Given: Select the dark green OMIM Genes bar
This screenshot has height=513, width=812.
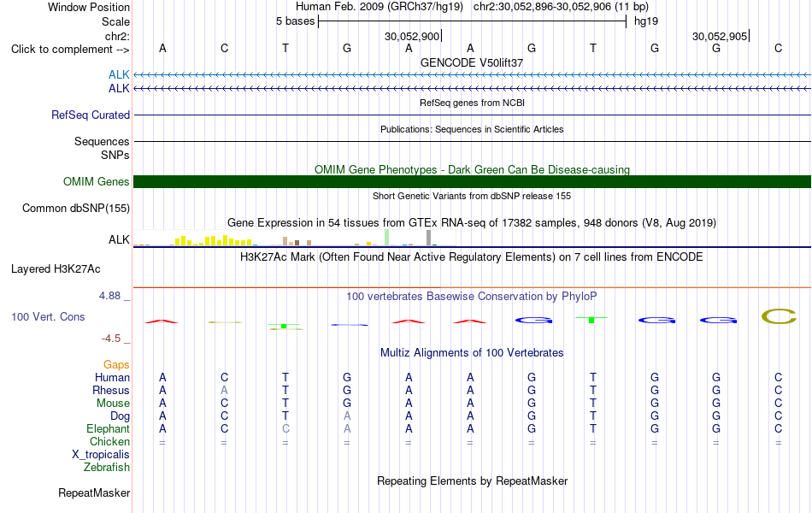Looking at the screenshot, I should click(x=472, y=181).
